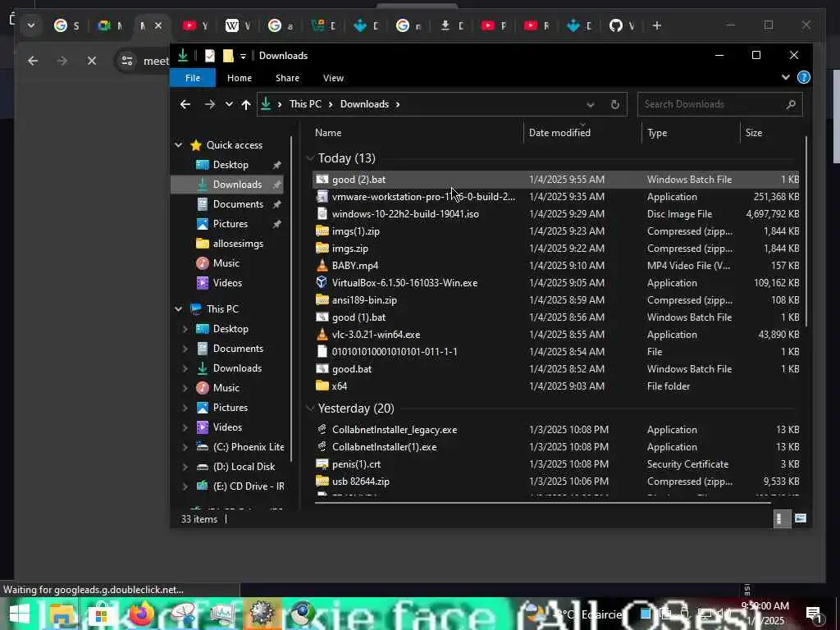The height and width of the screenshot is (630, 840).
Task: Select file 010101010001010101-011-1-1
Action: point(395,351)
